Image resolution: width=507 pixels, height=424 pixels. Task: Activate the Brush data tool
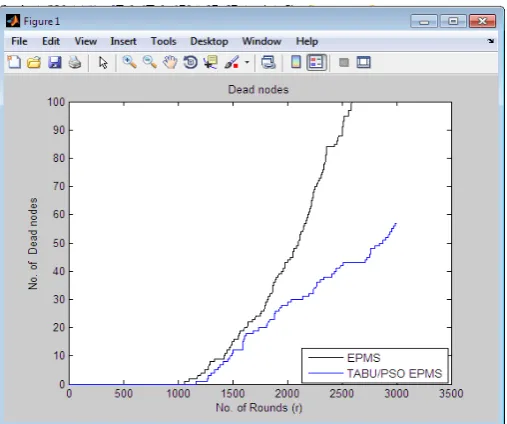click(232, 62)
